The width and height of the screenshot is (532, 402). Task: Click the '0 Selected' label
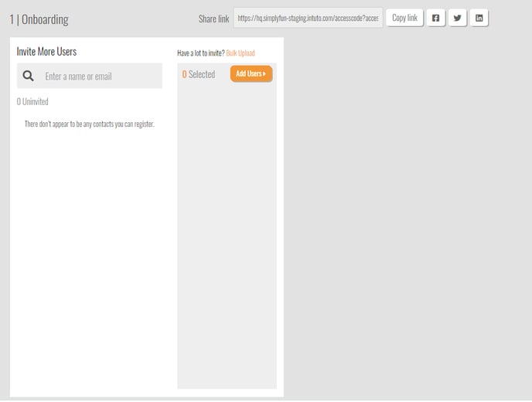pos(199,74)
